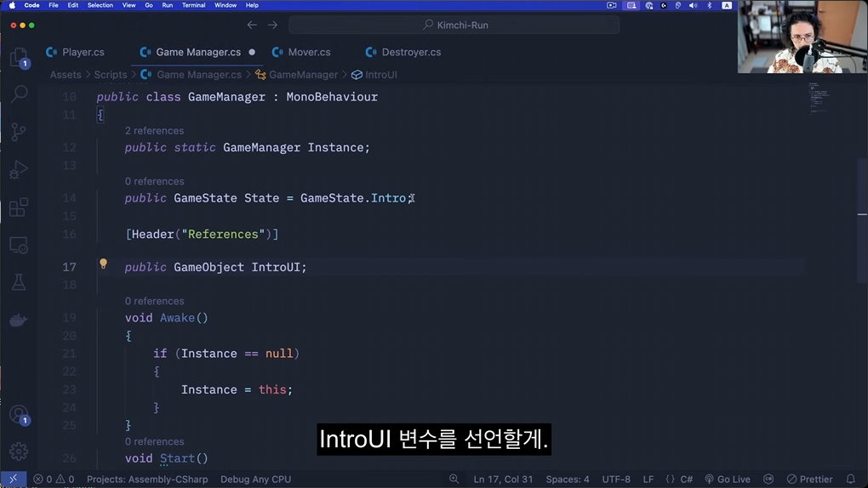Viewport: 868px width, 488px height.
Task: Click the Game Manager.cs breadcrumb
Action: tap(191, 75)
